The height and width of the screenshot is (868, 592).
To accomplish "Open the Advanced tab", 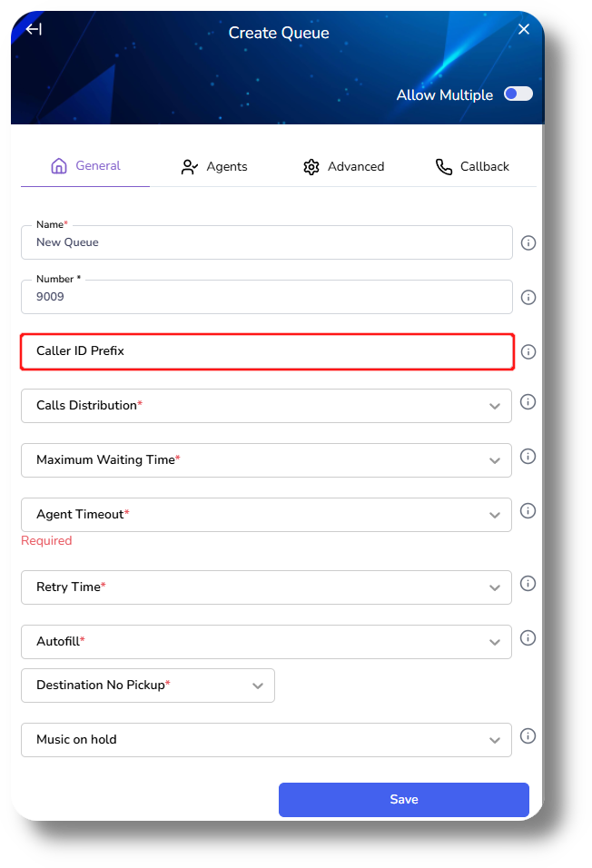I will 343,167.
